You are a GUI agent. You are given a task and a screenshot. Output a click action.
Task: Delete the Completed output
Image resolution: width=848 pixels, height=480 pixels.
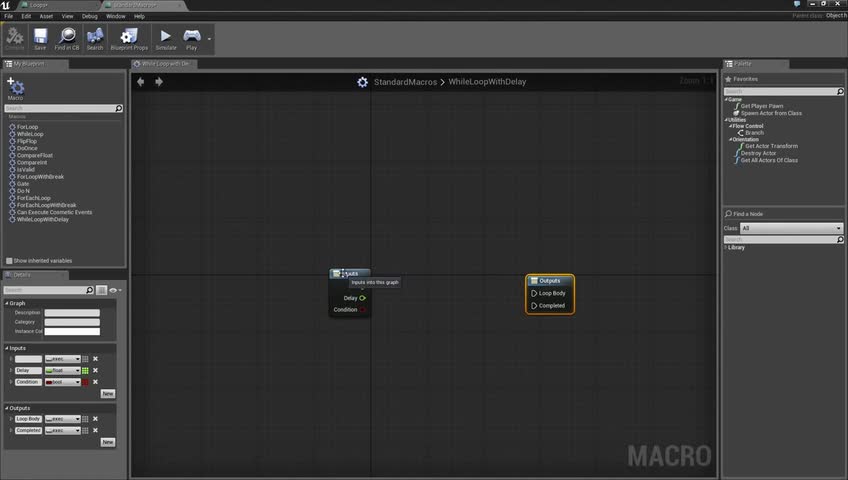95,431
